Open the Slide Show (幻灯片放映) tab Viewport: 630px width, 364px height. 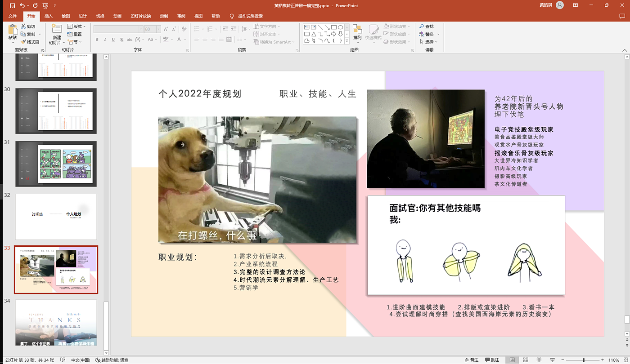141,16
